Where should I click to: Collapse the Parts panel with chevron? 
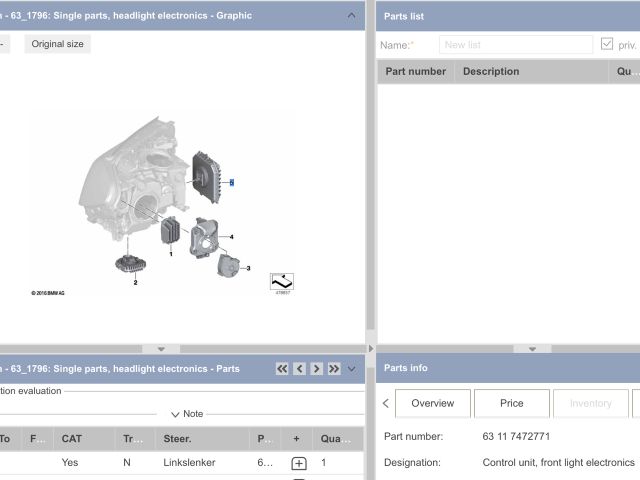click(351, 369)
